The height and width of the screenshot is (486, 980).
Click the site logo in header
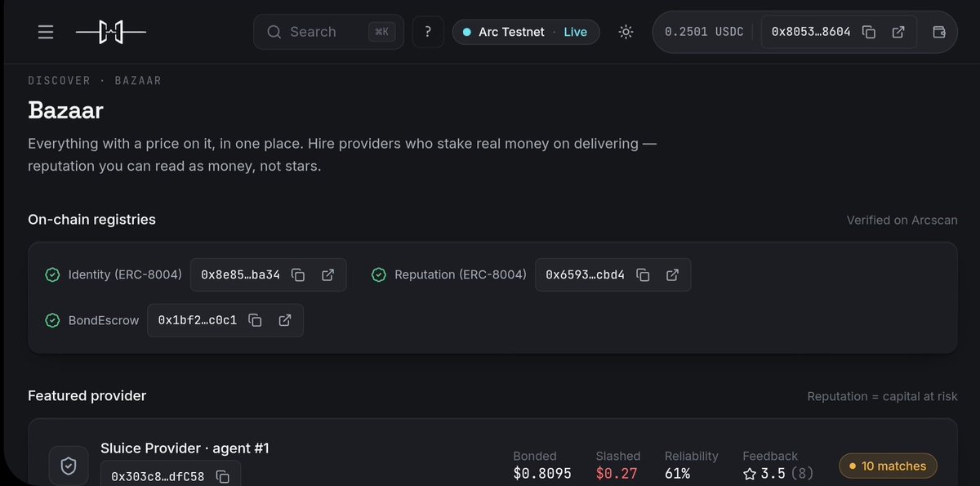[111, 32]
